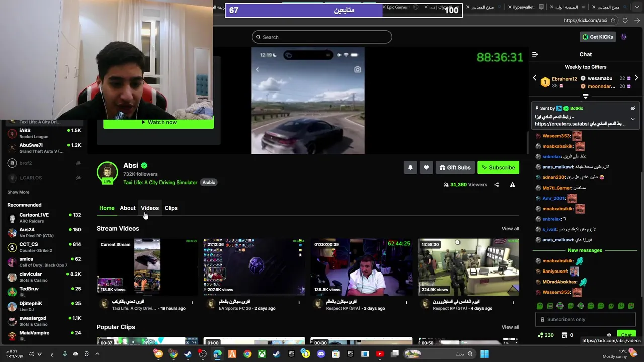Follow Absi with the heart icon

coord(426,167)
